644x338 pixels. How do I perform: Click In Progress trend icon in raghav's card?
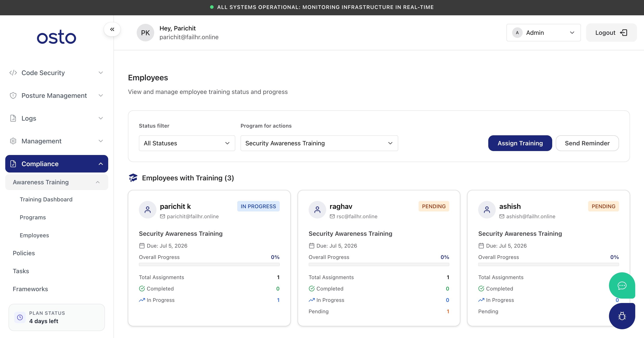[x=311, y=300]
